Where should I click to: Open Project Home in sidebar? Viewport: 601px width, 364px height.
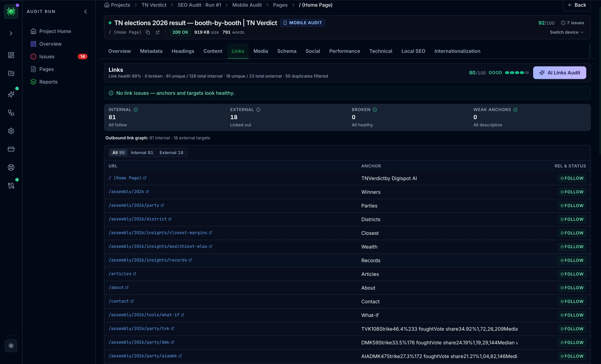pos(51,31)
